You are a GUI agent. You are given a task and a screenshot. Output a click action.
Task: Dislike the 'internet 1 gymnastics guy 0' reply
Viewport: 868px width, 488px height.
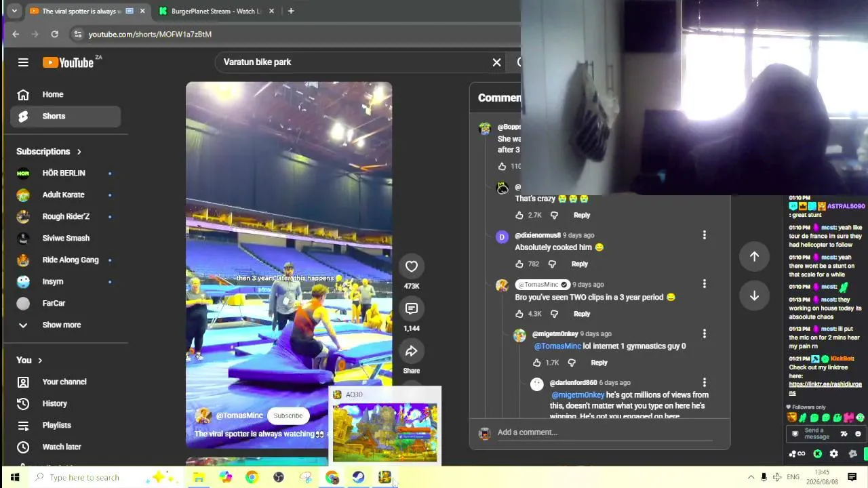(572, 363)
